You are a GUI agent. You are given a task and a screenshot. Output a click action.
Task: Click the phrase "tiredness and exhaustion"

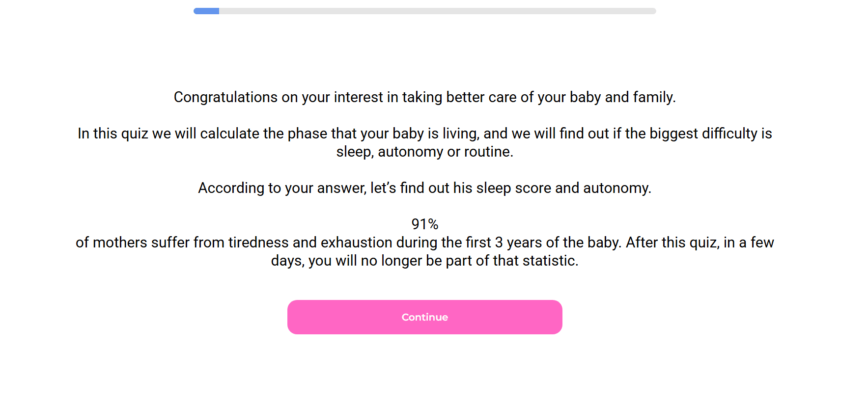(310, 243)
